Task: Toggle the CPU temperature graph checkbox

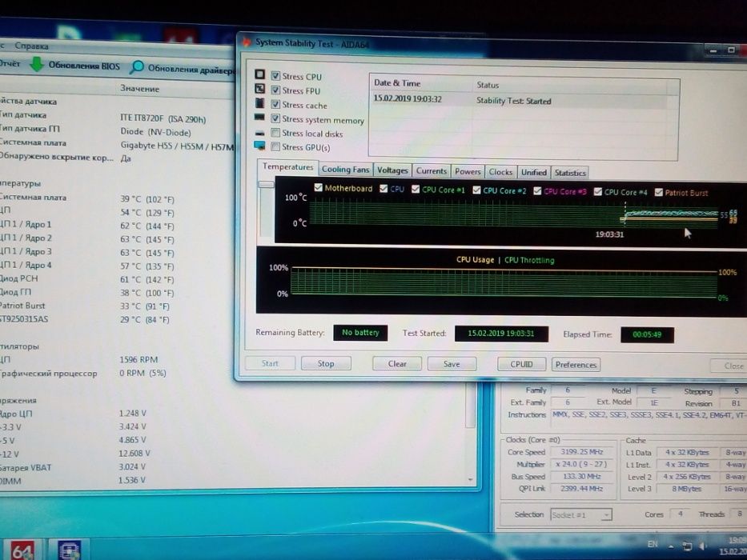Action: (x=384, y=189)
